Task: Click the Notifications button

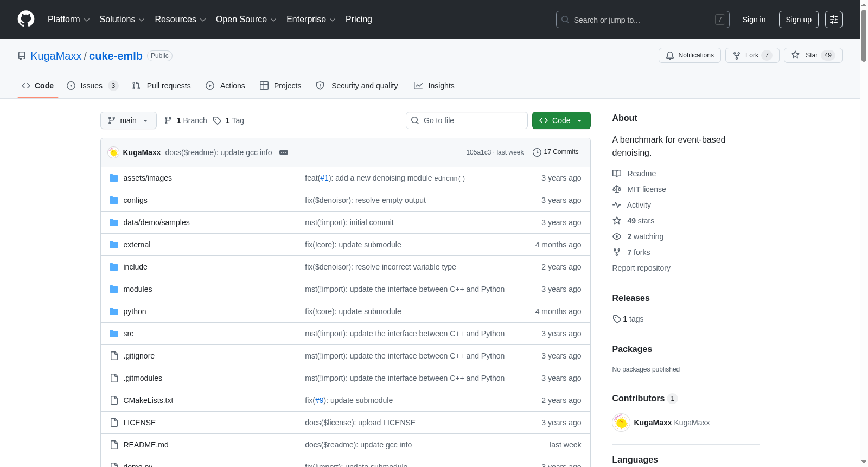Action: click(690, 55)
